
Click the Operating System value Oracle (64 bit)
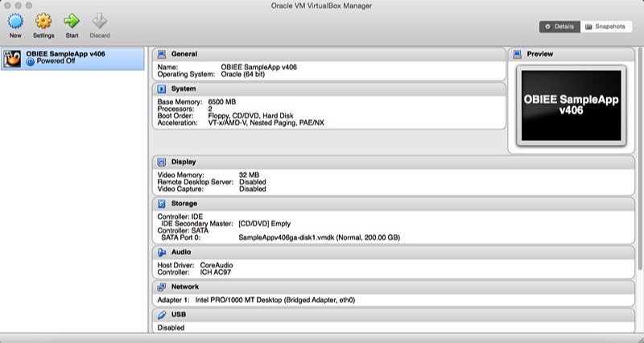pyautogui.click(x=243, y=74)
